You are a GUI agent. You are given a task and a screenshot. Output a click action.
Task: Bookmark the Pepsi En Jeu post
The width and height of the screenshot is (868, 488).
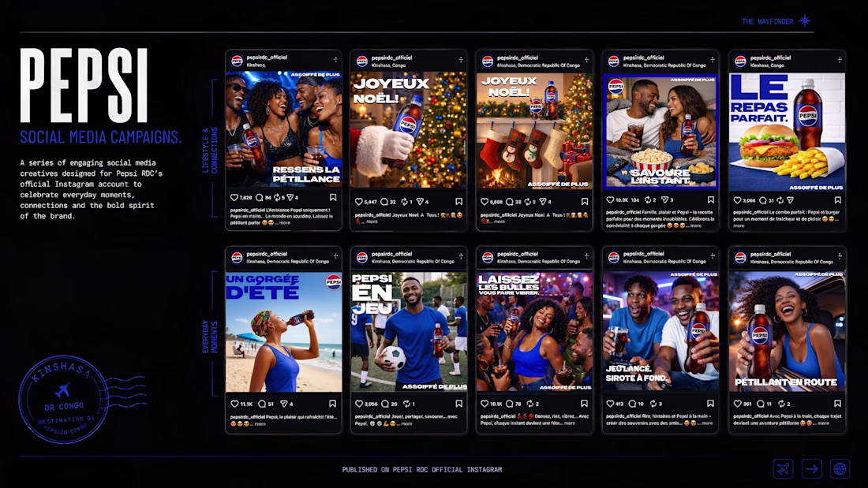459,404
